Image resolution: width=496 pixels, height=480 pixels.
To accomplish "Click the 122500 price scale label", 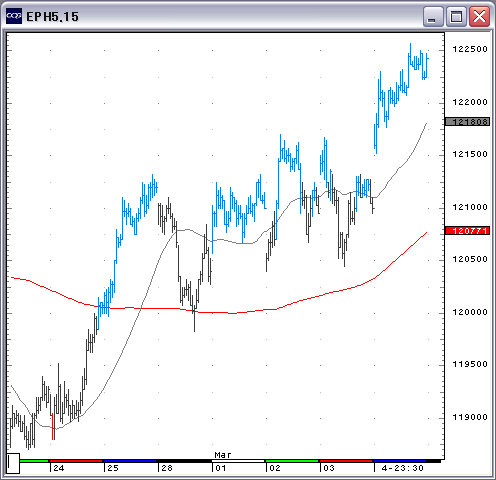I will [x=470, y=49].
